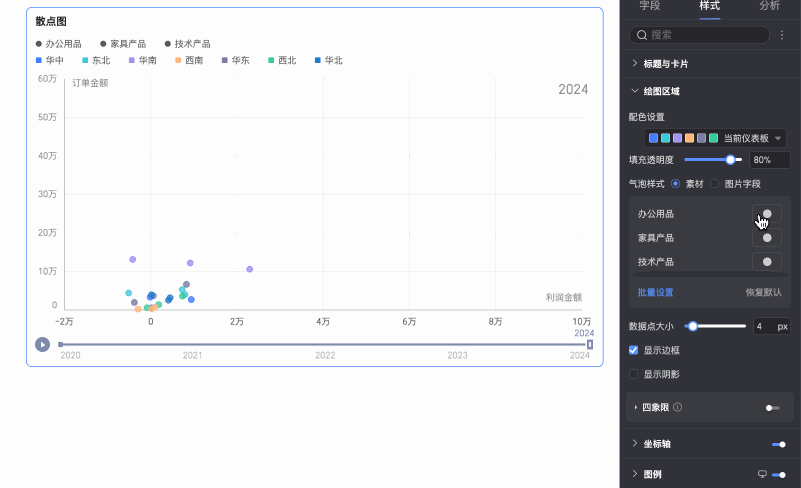Viewport: 801px width, 488px height.
Task: Turn off the 图例 switch
Action: (x=779, y=475)
